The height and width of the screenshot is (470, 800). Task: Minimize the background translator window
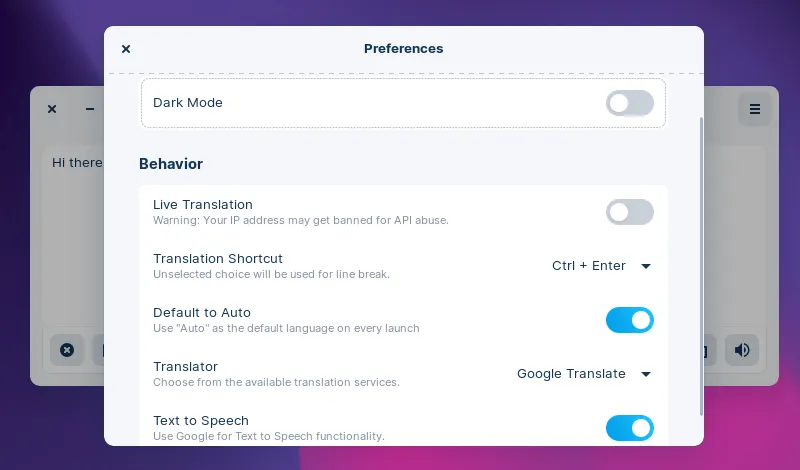pyautogui.click(x=90, y=109)
